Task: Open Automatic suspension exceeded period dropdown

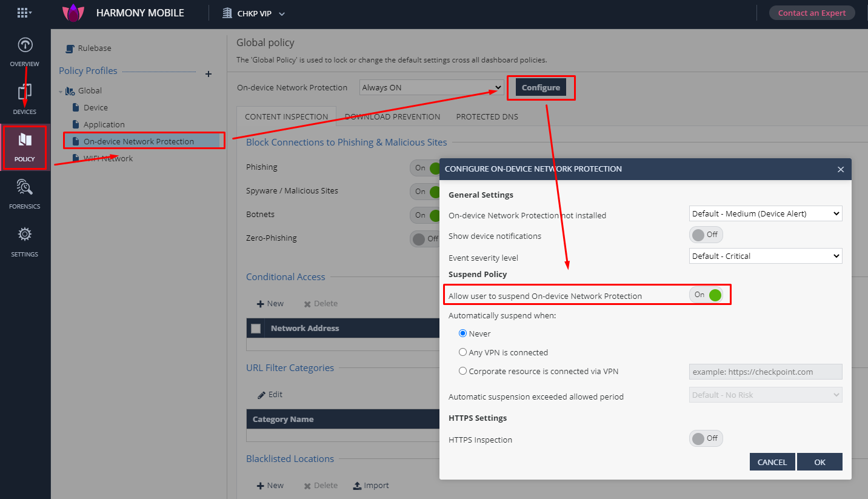Action: tap(766, 395)
